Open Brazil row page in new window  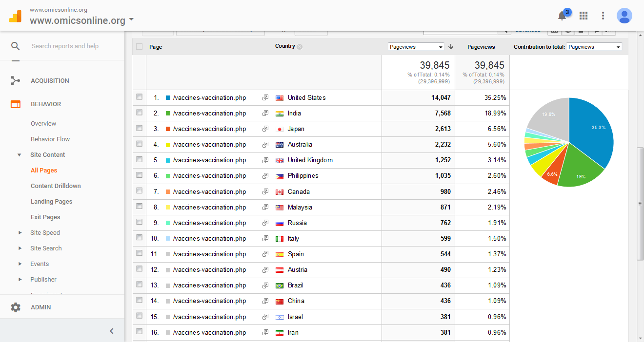265,285
